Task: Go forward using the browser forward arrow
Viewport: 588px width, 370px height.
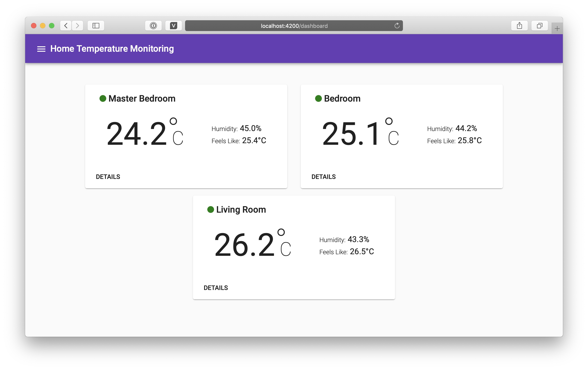Action: 77,26
